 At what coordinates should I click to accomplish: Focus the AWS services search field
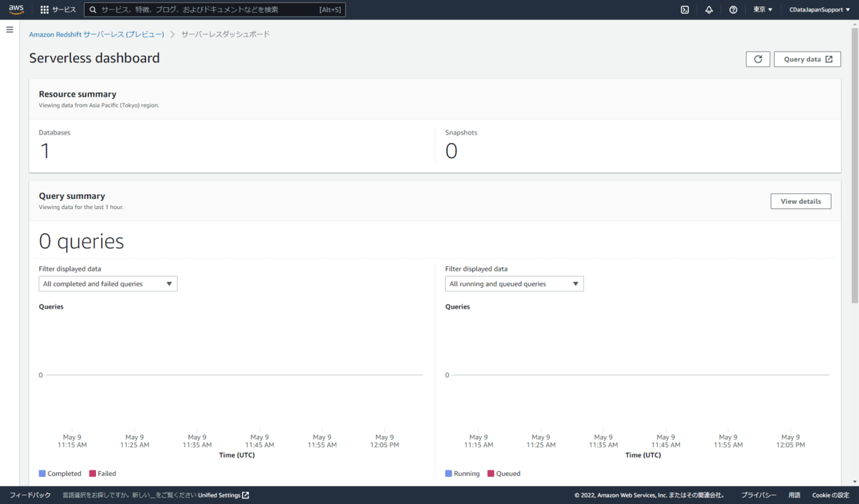(215, 10)
